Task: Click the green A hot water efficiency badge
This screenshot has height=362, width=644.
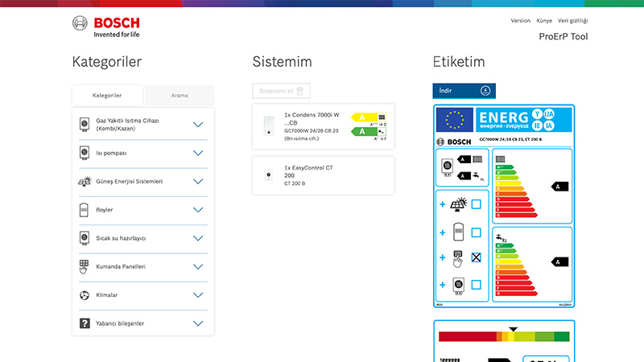Action: coord(369,131)
